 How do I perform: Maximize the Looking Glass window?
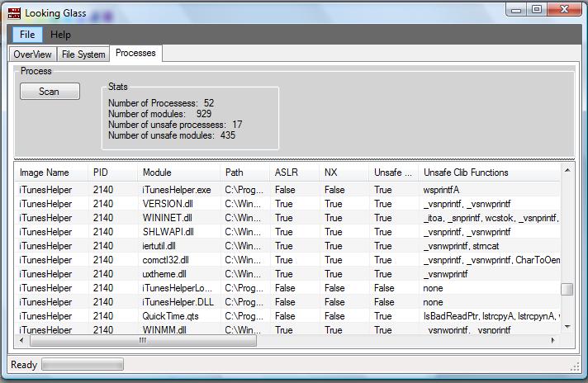point(537,9)
